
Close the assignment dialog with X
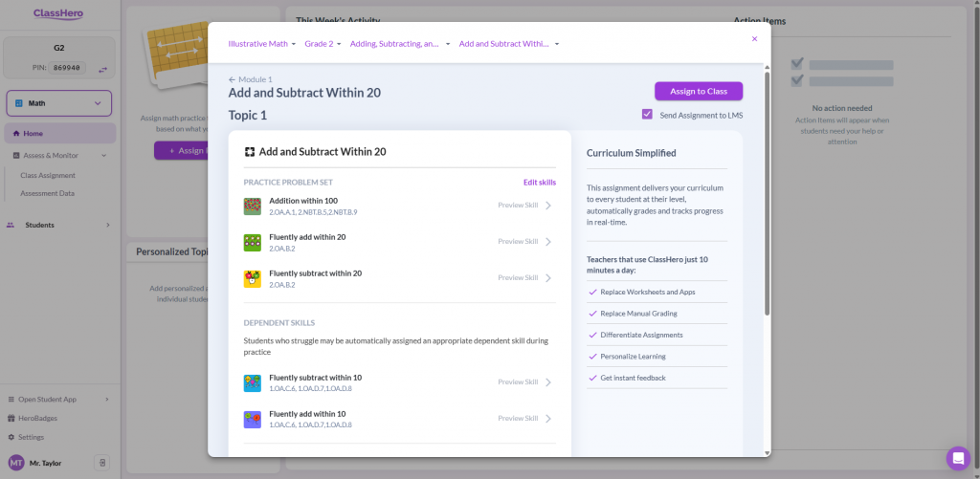point(754,39)
